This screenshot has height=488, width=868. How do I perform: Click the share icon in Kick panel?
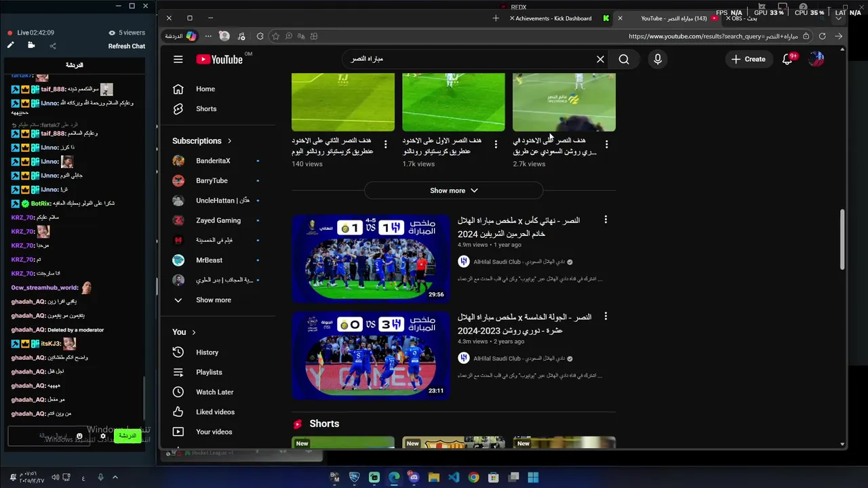coord(53,46)
